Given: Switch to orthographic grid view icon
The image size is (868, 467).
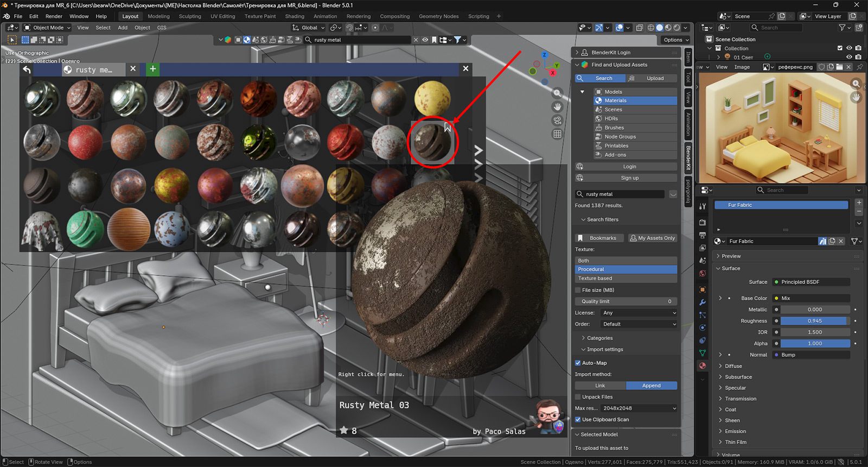Looking at the screenshot, I should (x=557, y=134).
